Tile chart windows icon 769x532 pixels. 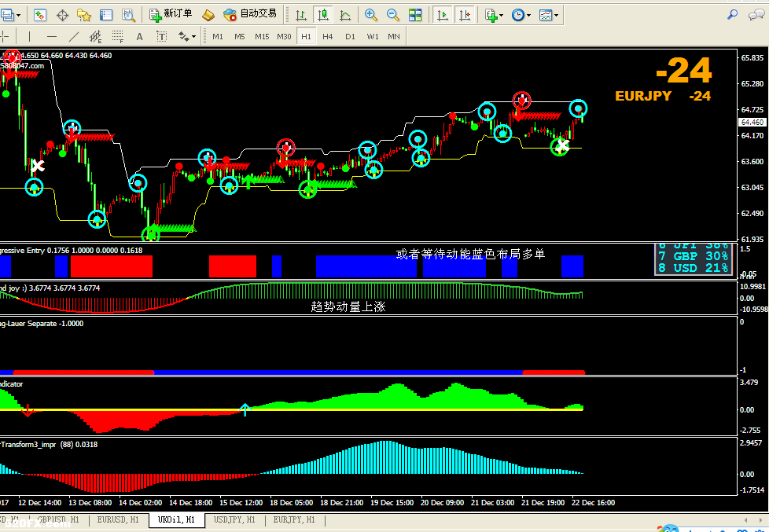pyautogui.click(x=415, y=15)
